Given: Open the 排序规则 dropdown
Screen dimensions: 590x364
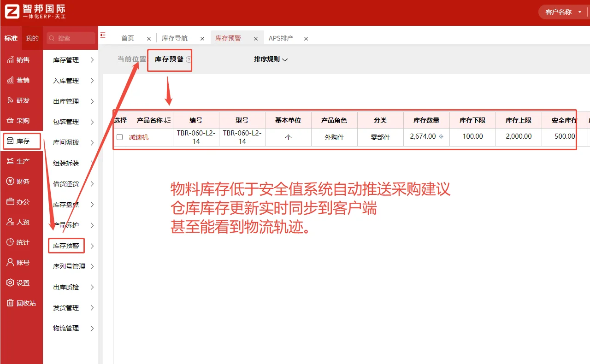Looking at the screenshot, I should coord(270,59).
